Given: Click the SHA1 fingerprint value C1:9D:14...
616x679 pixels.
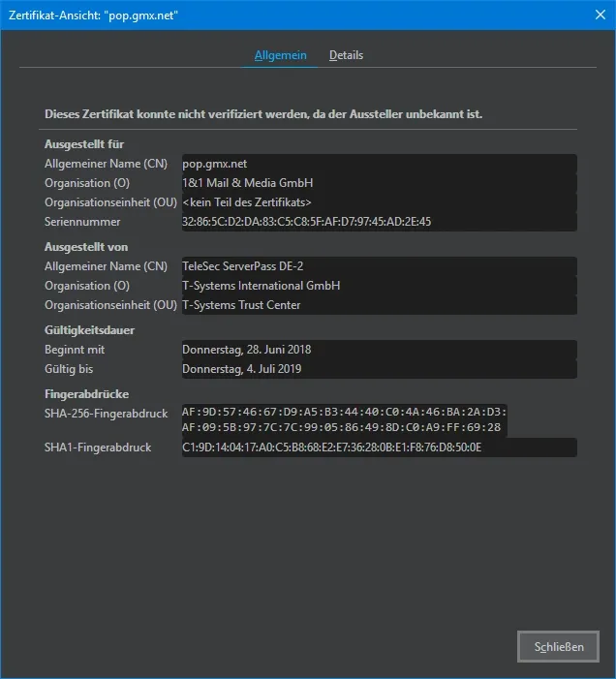Looking at the screenshot, I should (380, 448).
